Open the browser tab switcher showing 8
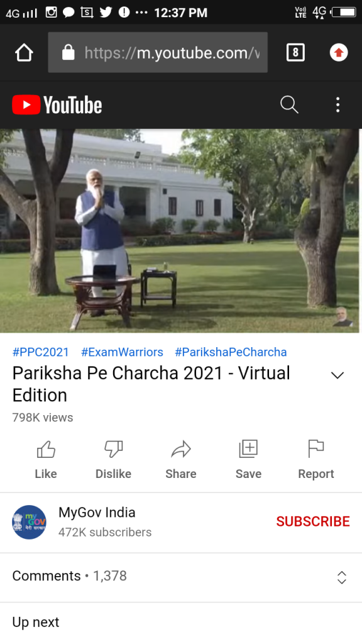This screenshot has height=644, width=362. [x=295, y=52]
